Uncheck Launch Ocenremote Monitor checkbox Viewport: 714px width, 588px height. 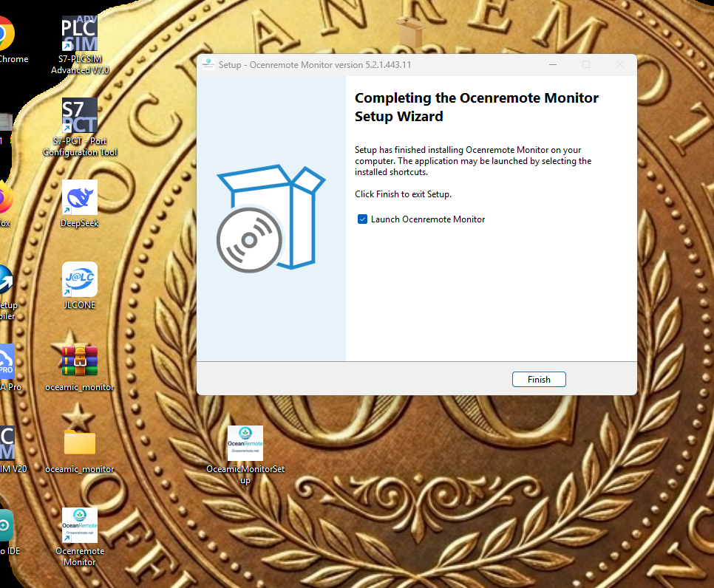(362, 219)
